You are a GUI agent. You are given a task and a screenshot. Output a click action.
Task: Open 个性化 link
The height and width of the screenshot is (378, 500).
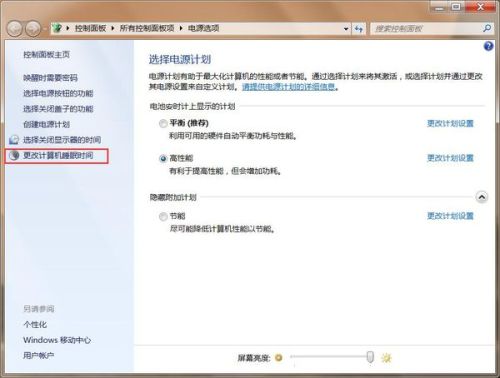(x=35, y=324)
